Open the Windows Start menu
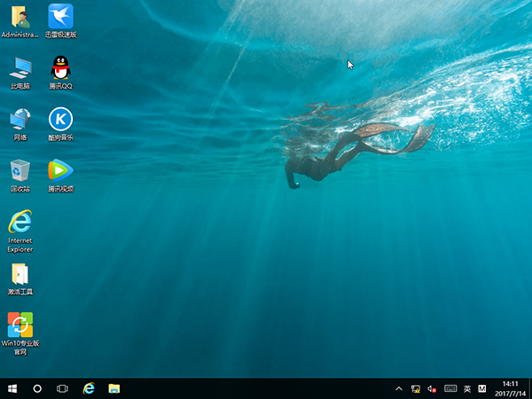The height and width of the screenshot is (399, 532). coord(12,388)
